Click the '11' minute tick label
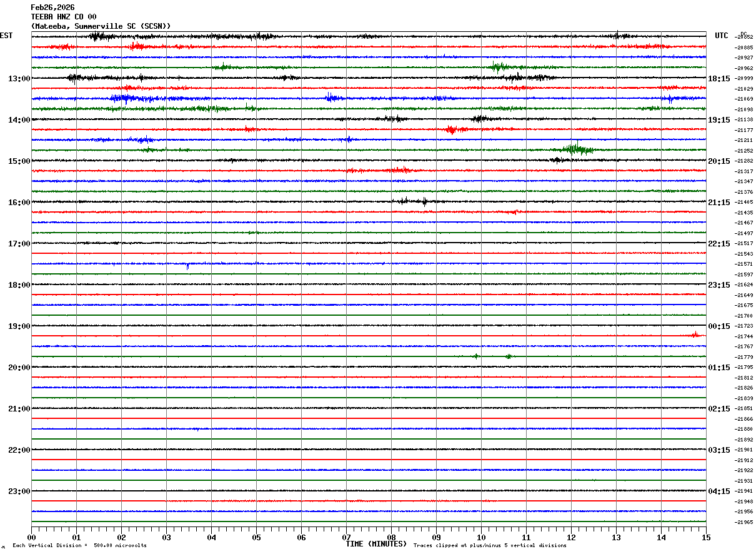This screenshot has width=756, height=554. 526,537
